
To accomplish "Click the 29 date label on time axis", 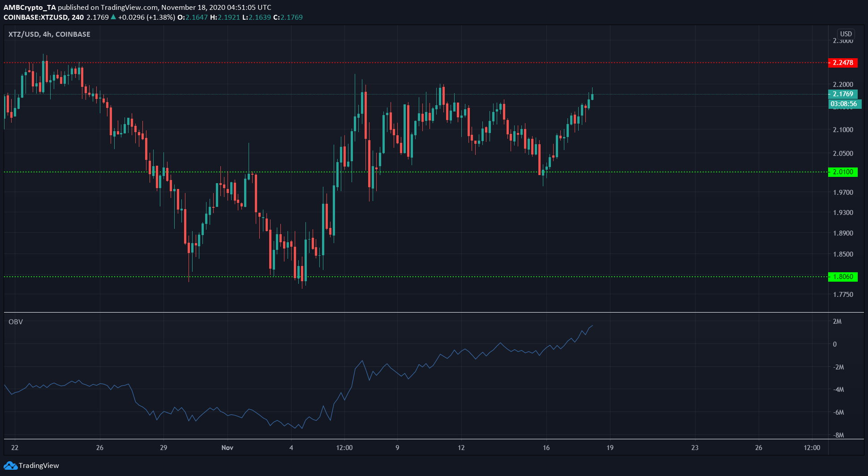I will click(x=163, y=448).
